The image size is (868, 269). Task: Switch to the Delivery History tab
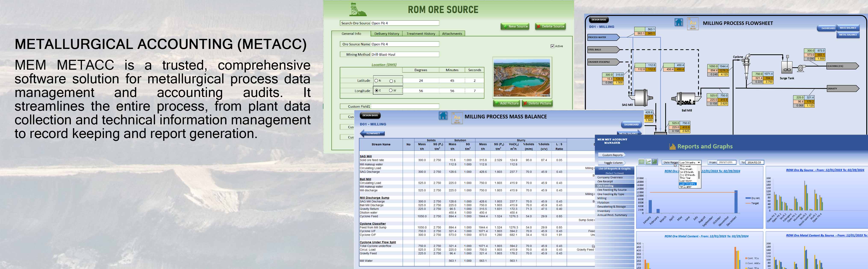click(386, 34)
